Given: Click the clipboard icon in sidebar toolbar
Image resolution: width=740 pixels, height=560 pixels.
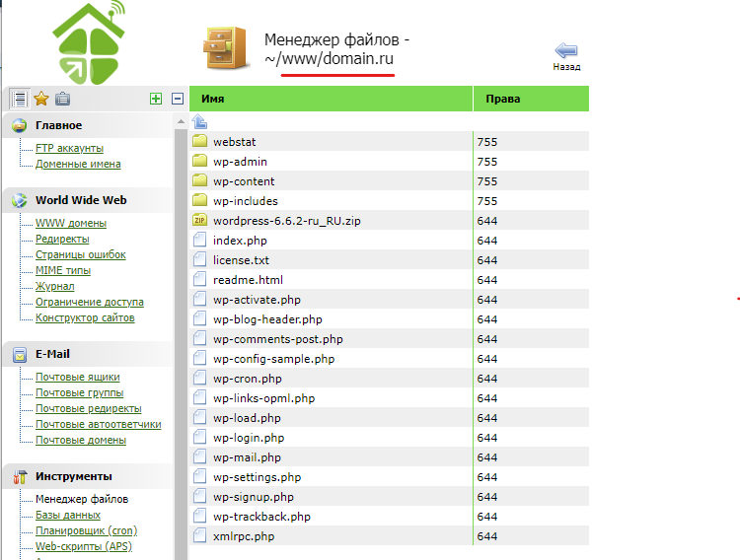Looking at the screenshot, I should [x=63, y=99].
